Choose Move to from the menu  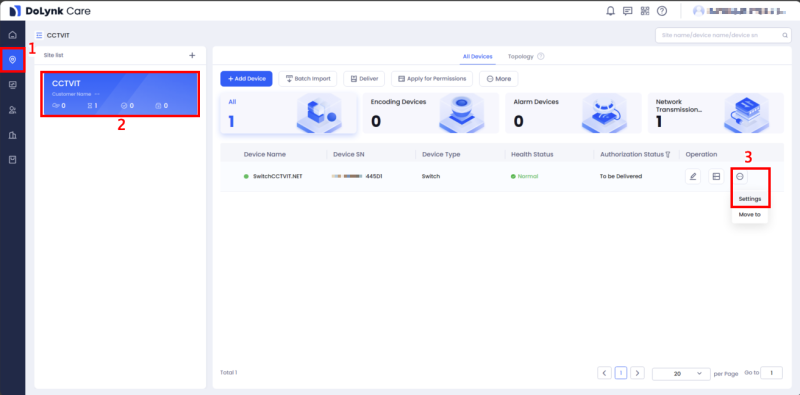pos(749,215)
